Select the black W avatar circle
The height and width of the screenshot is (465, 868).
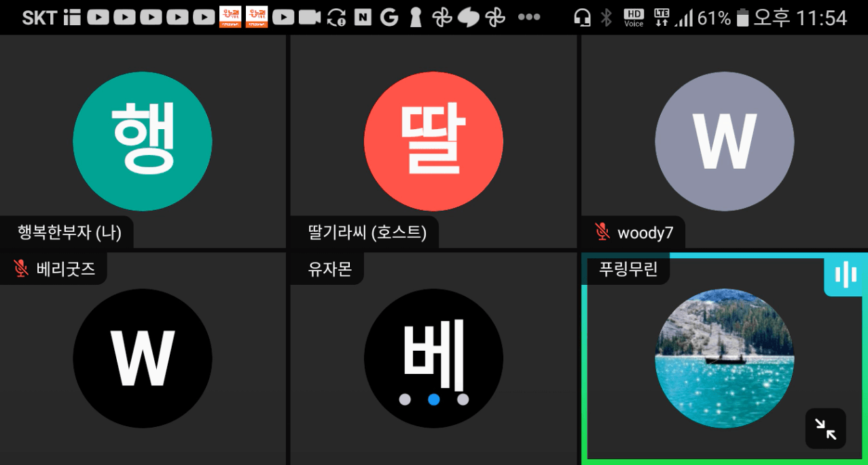pos(143,358)
